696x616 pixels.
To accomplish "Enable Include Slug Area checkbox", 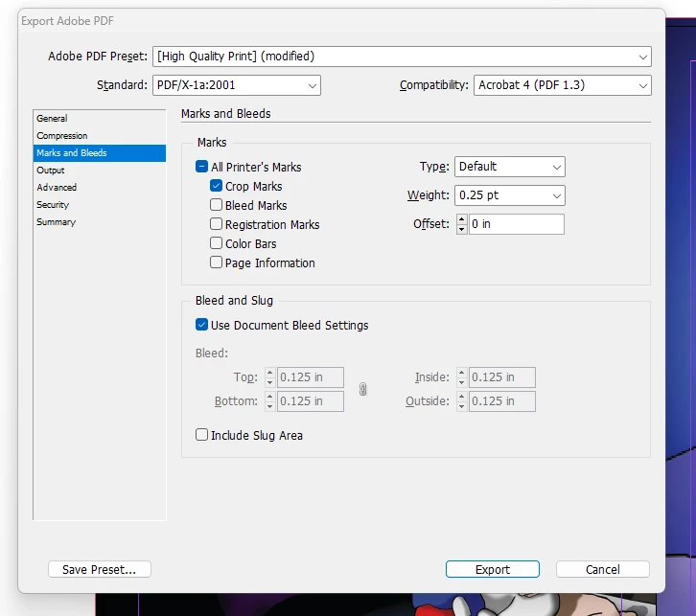I will [201, 435].
